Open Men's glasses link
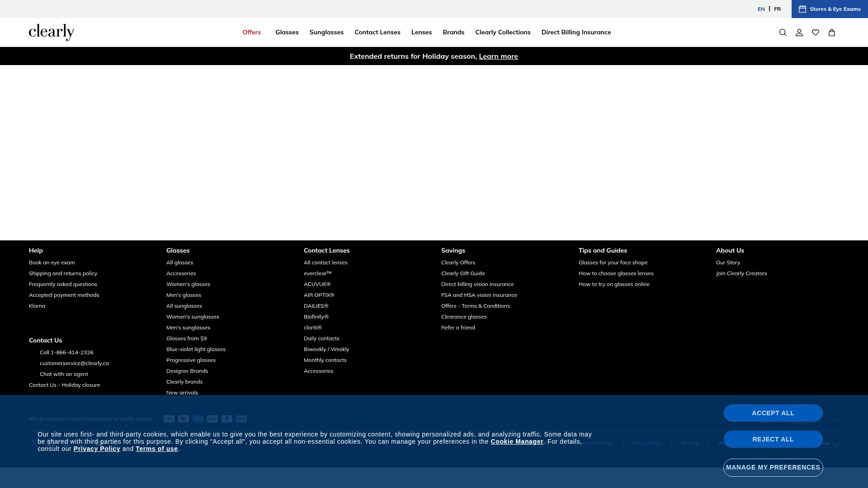The height and width of the screenshot is (488, 868). (x=184, y=295)
